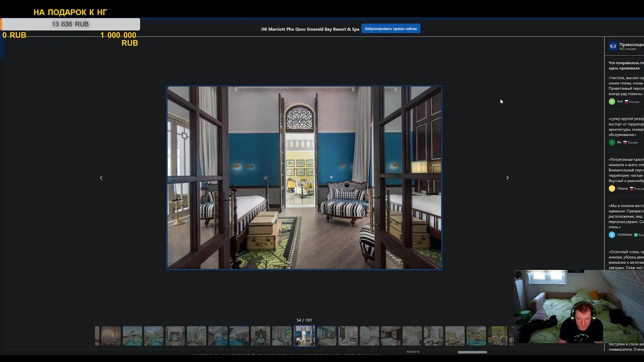The image size is (644, 362).
Task: Click Oksana's review 'Потрясающе краси...'
Action: [626, 170]
